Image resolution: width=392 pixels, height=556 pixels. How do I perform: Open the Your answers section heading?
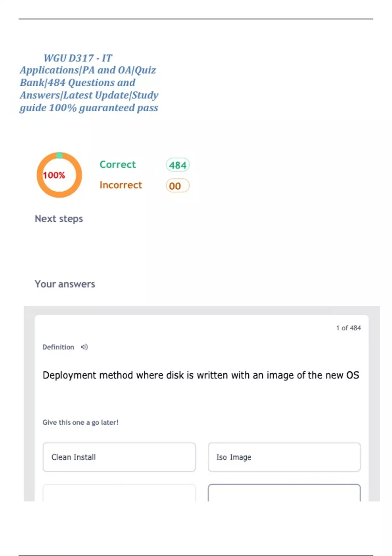click(65, 284)
